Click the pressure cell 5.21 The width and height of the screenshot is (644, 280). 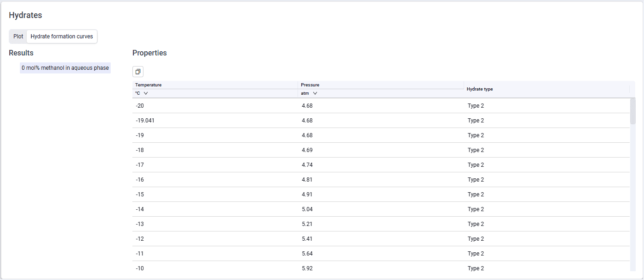pyautogui.click(x=381, y=224)
